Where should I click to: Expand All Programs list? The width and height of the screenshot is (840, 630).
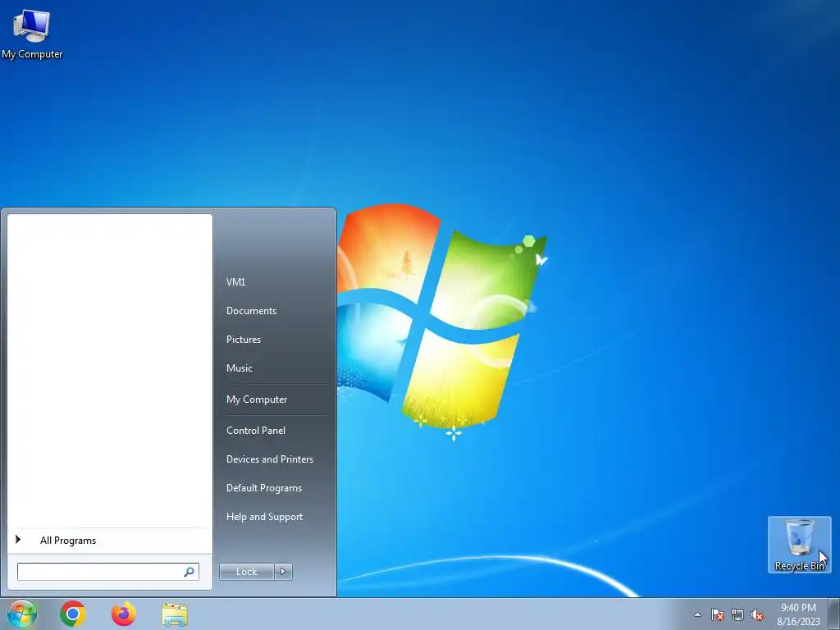[109, 541]
